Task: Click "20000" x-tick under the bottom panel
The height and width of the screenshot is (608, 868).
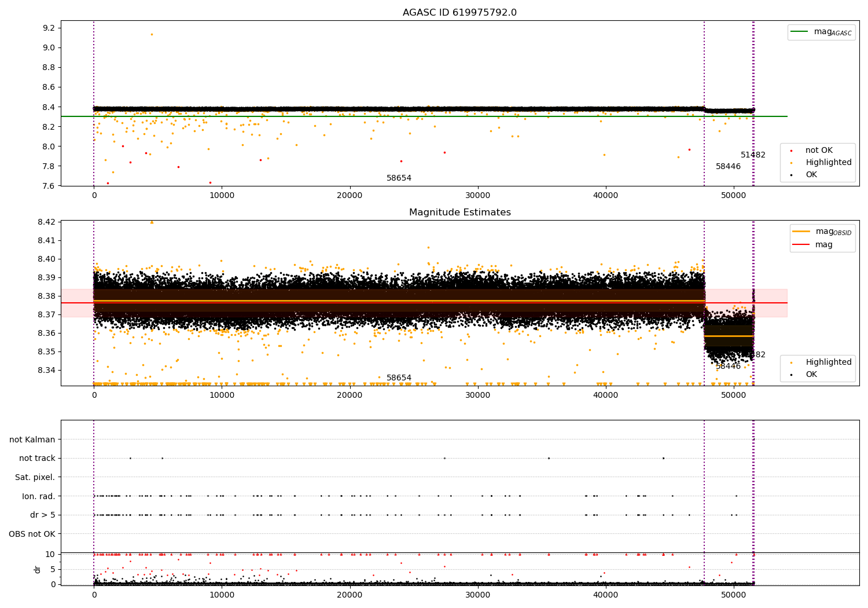Action: [350, 595]
